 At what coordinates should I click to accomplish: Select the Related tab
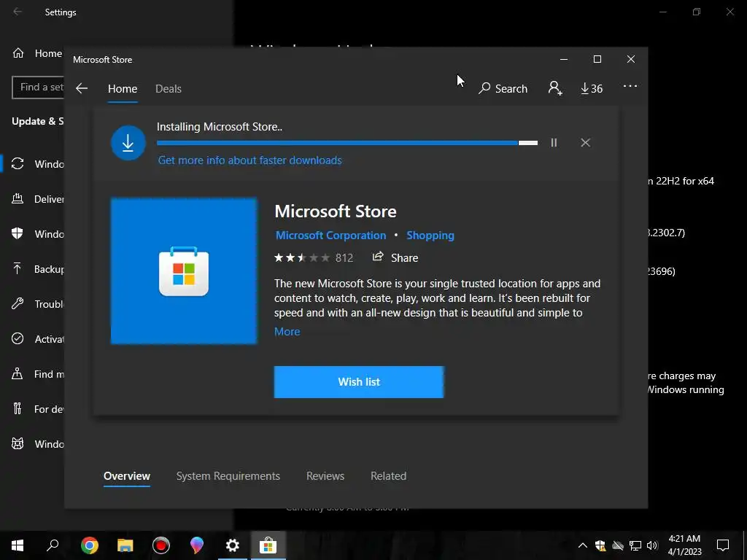(388, 476)
